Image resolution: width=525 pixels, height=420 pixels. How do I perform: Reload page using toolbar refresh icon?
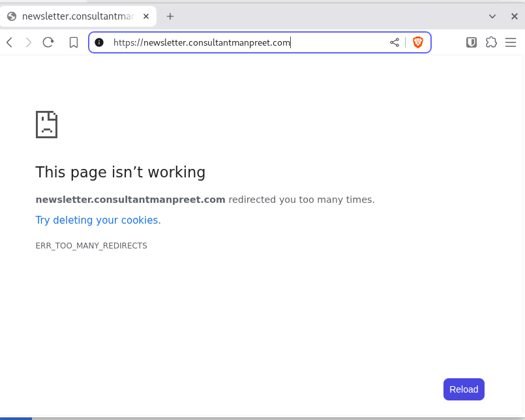[48, 42]
